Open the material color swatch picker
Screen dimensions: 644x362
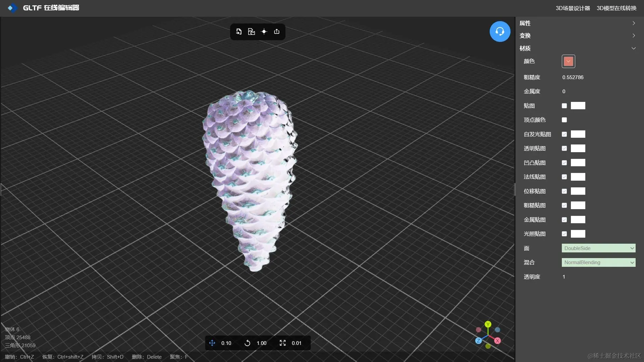568,61
